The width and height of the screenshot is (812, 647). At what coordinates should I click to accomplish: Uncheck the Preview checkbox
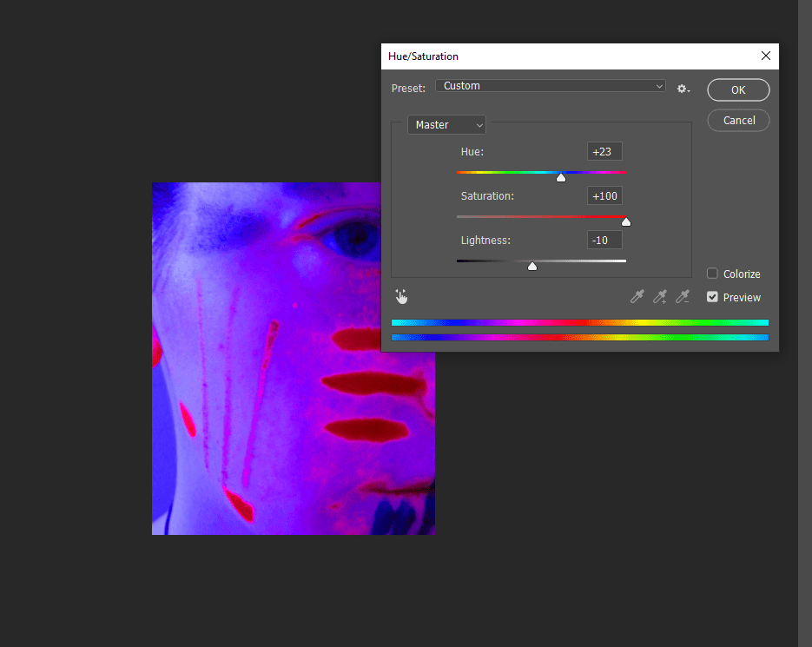click(x=712, y=297)
